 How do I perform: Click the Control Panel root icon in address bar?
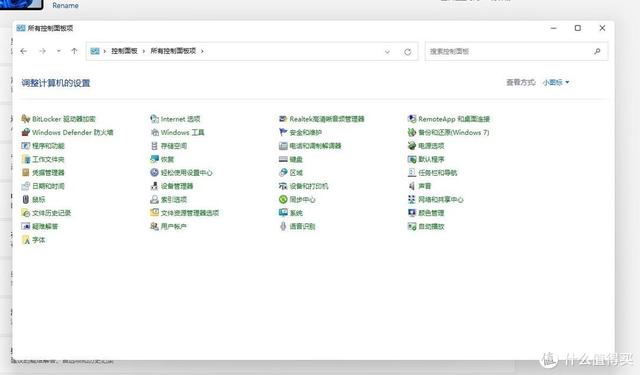click(95, 51)
